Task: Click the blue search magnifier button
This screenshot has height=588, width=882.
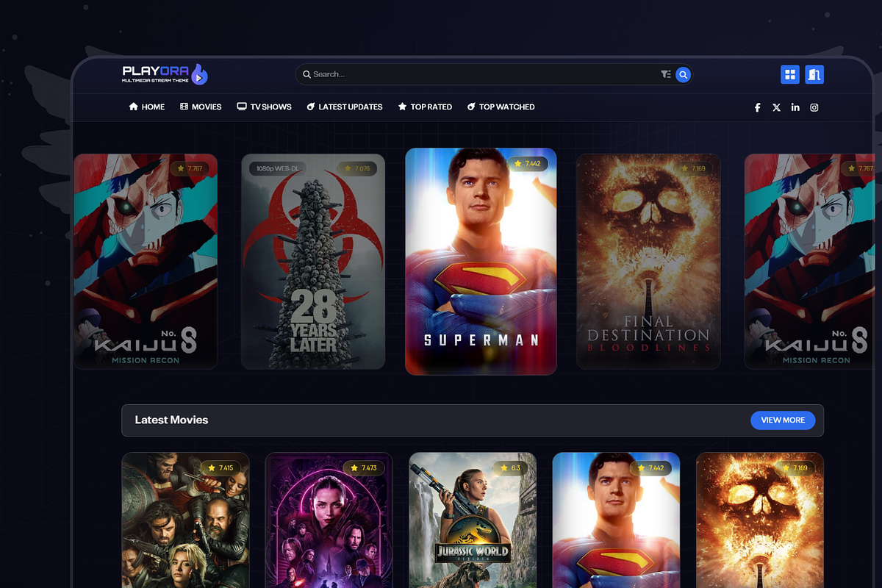Action: [683, 74]
